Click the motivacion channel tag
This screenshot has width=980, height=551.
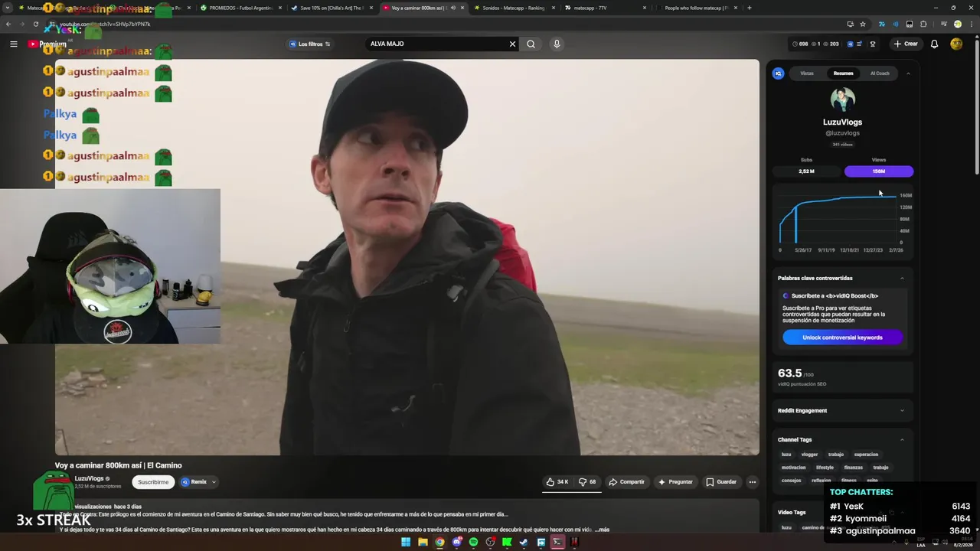coord(793,468)
